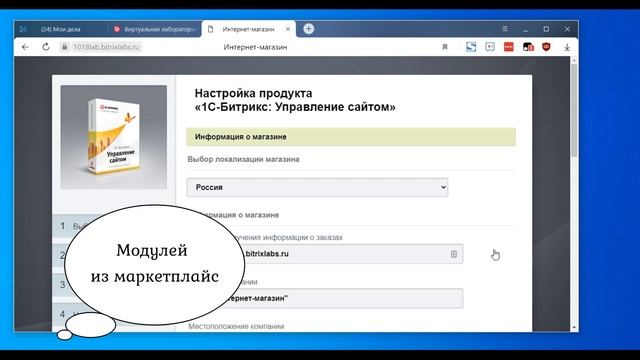The image size is (640, 360).
Task: Click the Информация о магазине section header
Action: pyautogui.click(x=351, y=137)
